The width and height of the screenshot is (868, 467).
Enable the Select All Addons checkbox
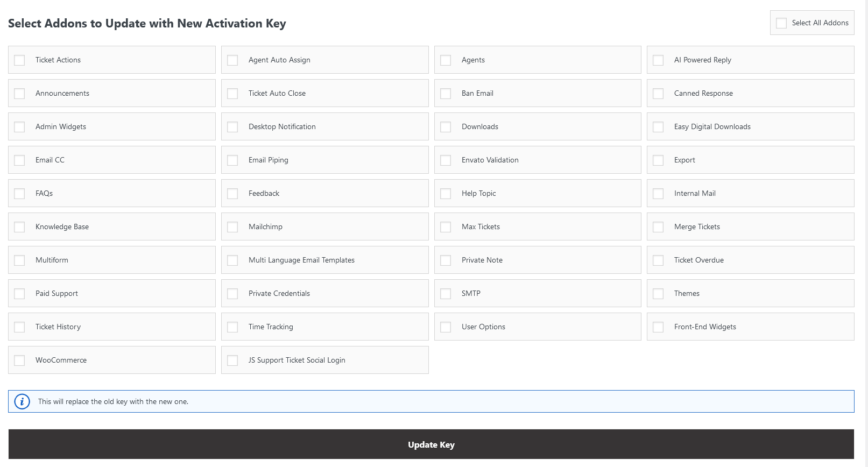tap(781, 23)
